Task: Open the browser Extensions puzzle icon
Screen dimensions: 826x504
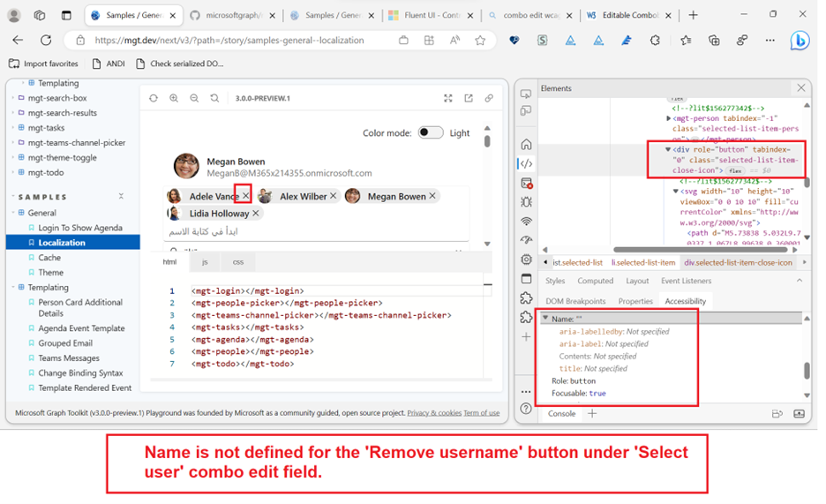Action: click(655, 40)
